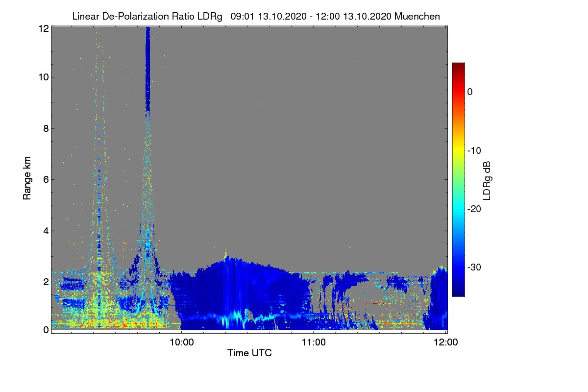This screenshot has width=588, height=392.
Task: Click the y-axis tick label 10
Action: [43, 77]
